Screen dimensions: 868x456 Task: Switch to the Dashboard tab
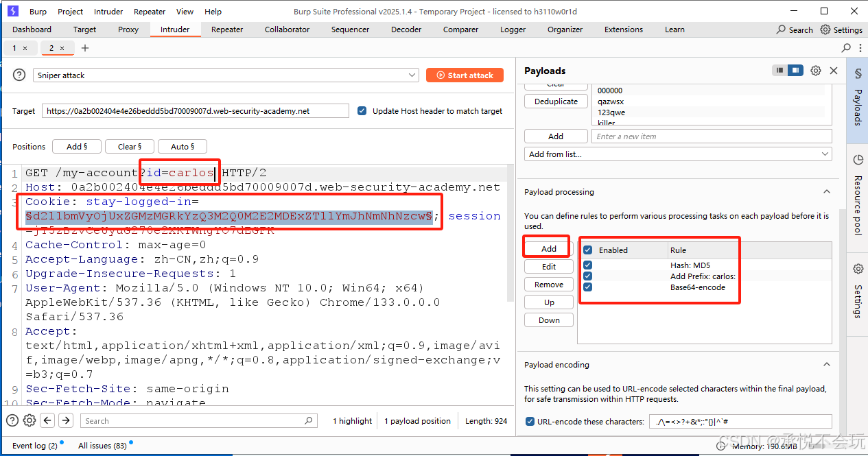[32, 29]
